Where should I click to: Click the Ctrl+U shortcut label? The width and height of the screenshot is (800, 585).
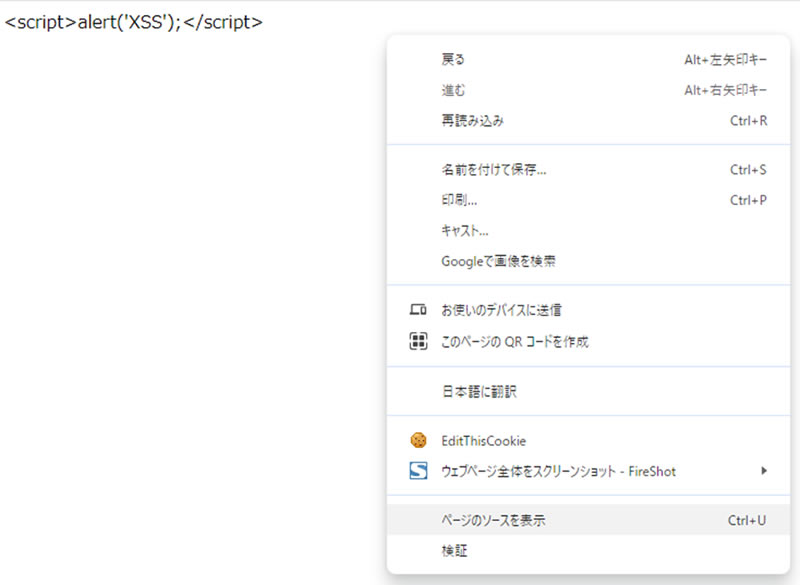click(747, 520)
